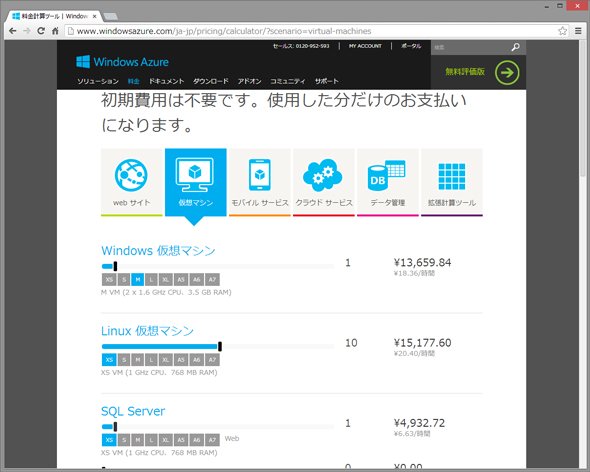The height and width of the screenshot is (472, 590).
Task: Click the green arrow trial icon
Action: click(x=507, y=72)
